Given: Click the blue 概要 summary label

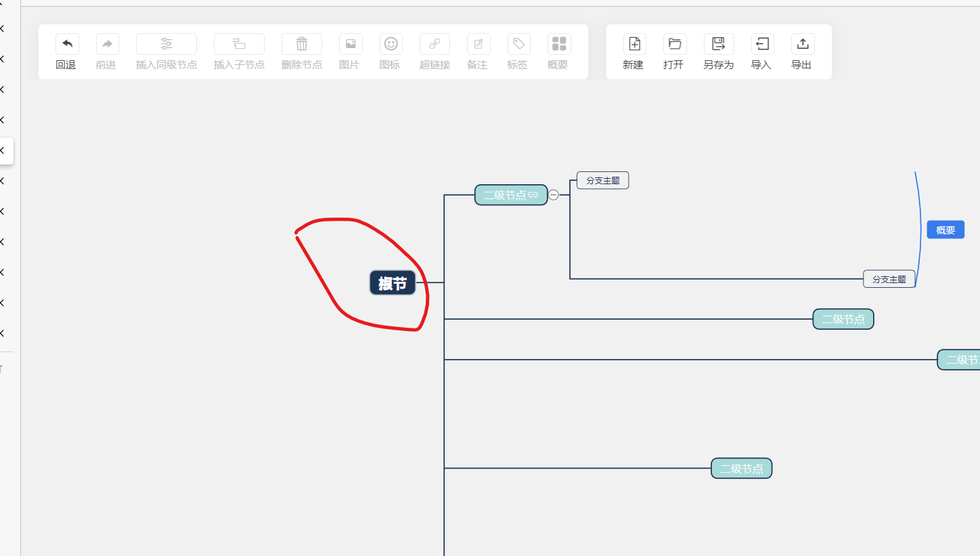Looking at the screenshot, I should point(945,229).
